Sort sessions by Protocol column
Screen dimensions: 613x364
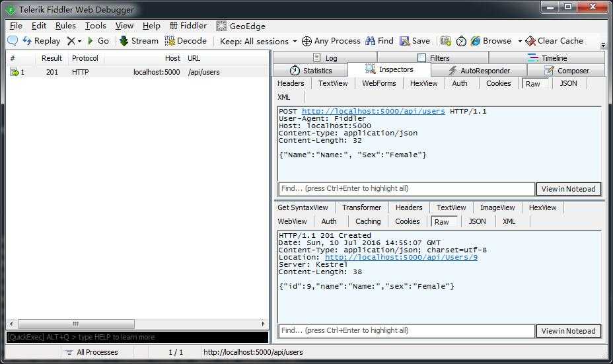(x=85, y=58)
